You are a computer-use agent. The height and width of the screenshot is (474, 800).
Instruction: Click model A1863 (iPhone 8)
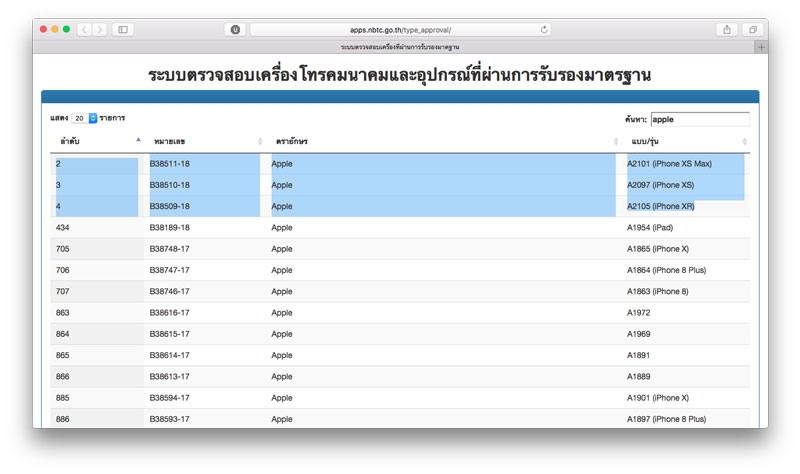pos(658,291)
